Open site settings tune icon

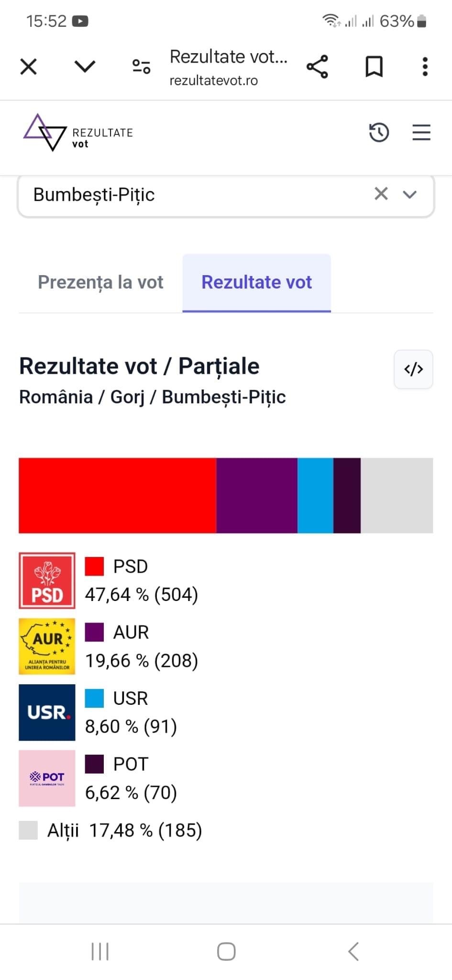click(x=142, y=67)
